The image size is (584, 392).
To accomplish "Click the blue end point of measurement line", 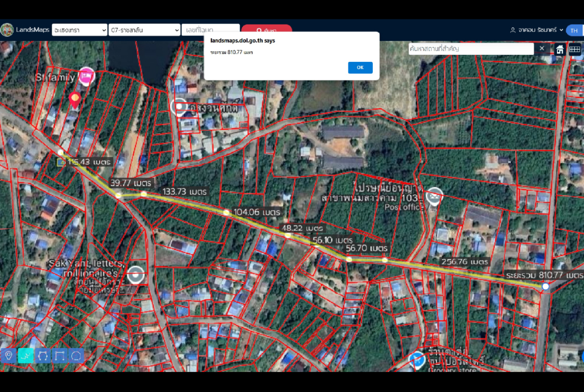I will point(546,287).
